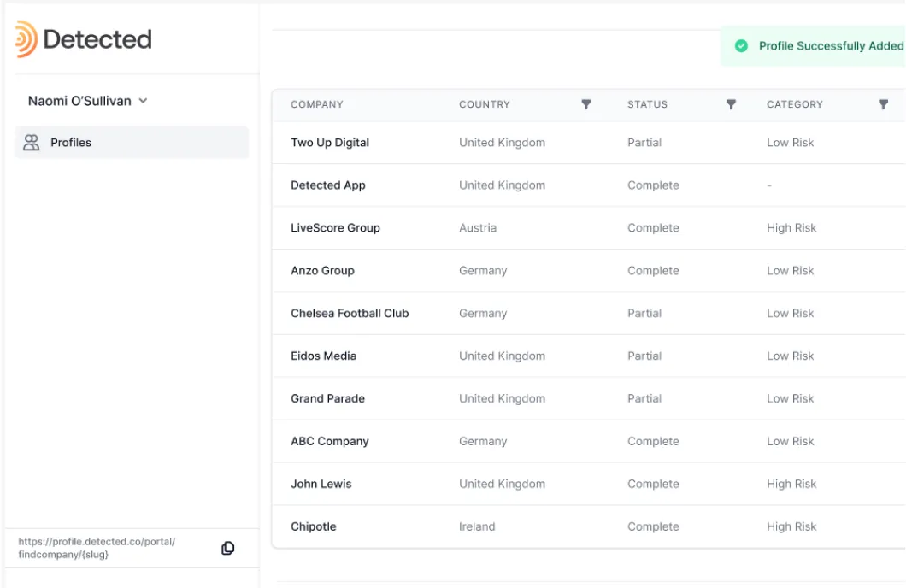Click United Kingdom in John Lewis row

pyautogui.click(x=502, y=484)
